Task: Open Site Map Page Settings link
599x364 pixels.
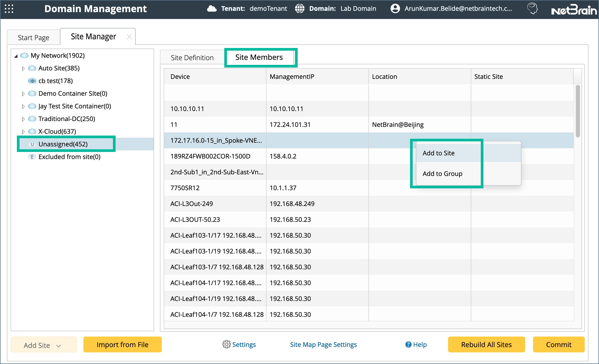Action: (323, 344)
